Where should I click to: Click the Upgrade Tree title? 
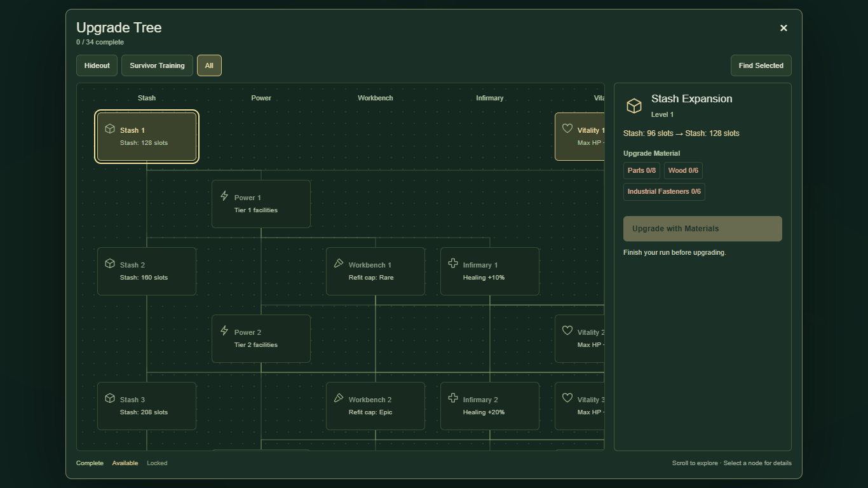[119, 27]
